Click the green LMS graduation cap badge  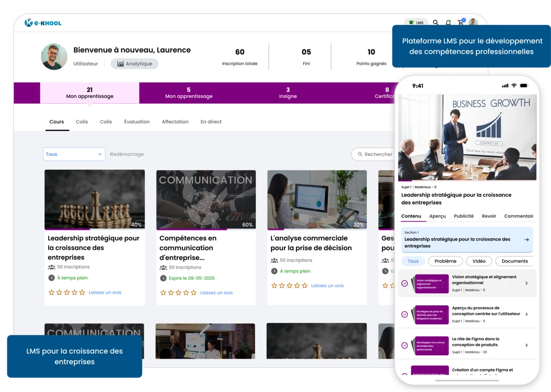coord(411,22)
